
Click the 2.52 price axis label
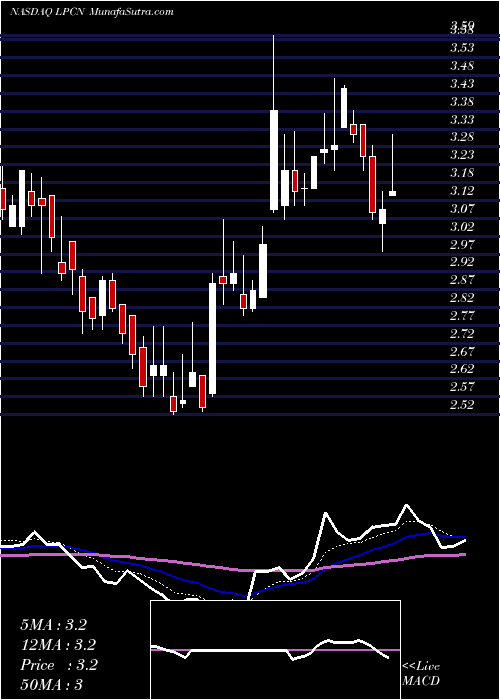tap(462, 404)
